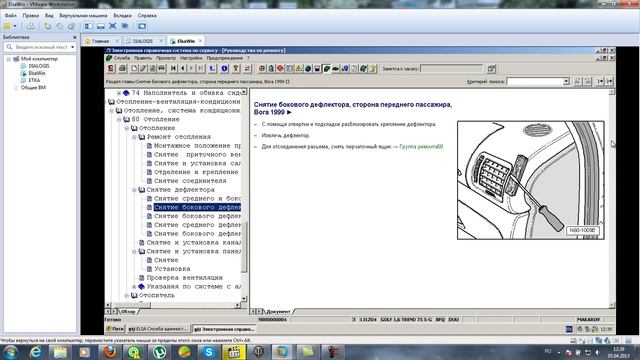The height and width of the screenshot is (360, 640).
Task: Click the highlighted green leaf icon in toolbar
Action: pos(327,69)
